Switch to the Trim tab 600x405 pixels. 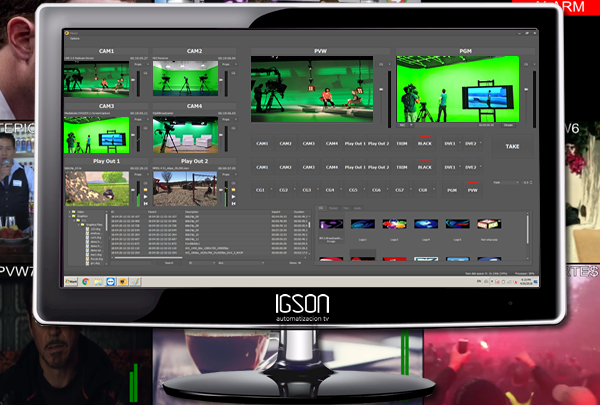[x=346, y=208]
